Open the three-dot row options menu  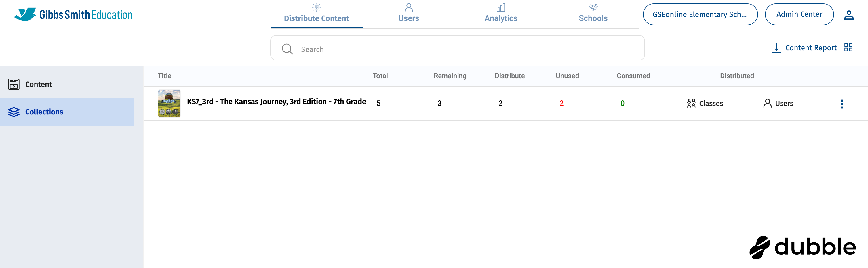pos(842,104)
